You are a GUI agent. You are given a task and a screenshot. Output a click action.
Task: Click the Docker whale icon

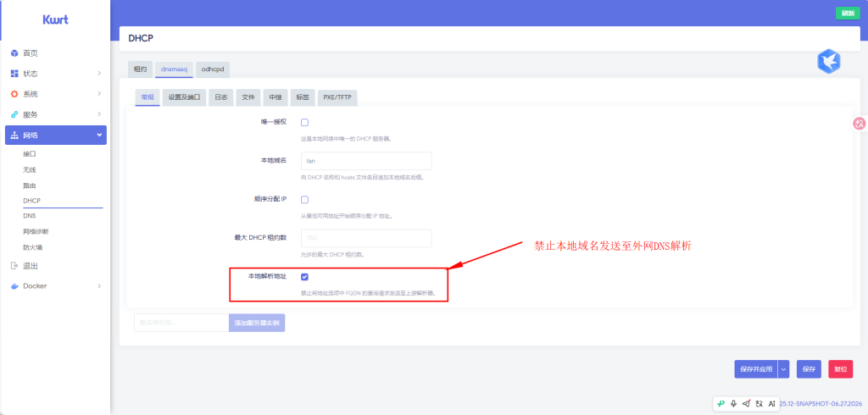click(x=14, y=286)
